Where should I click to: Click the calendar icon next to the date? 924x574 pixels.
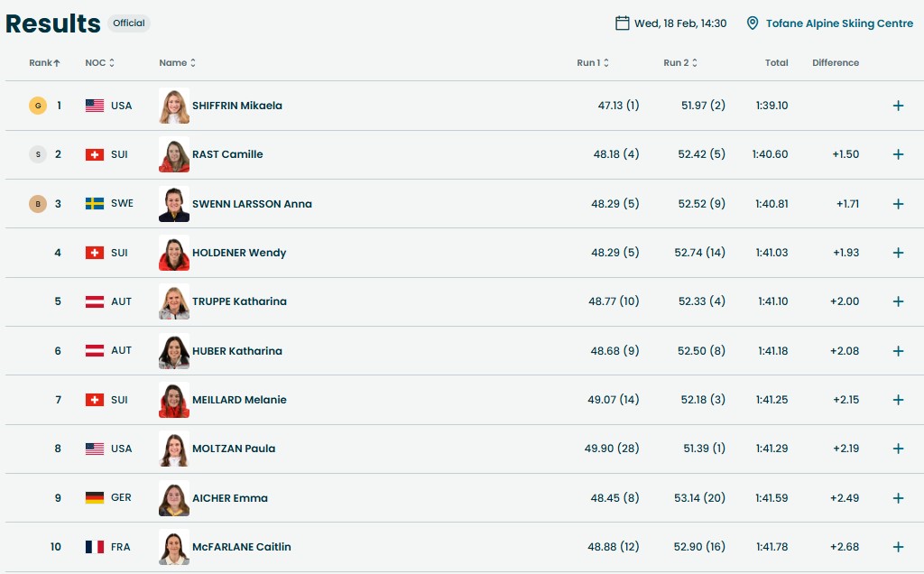coord(623,23)
